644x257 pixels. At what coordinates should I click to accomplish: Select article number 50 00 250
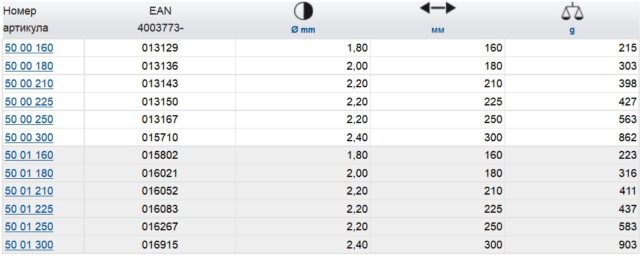coord(29,119)
